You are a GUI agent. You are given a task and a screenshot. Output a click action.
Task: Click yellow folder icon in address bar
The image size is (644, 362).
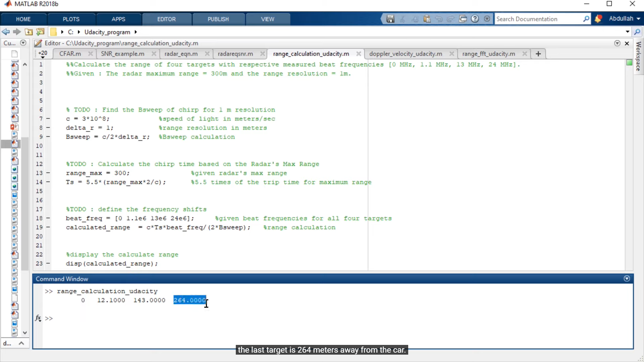(53, 32)
